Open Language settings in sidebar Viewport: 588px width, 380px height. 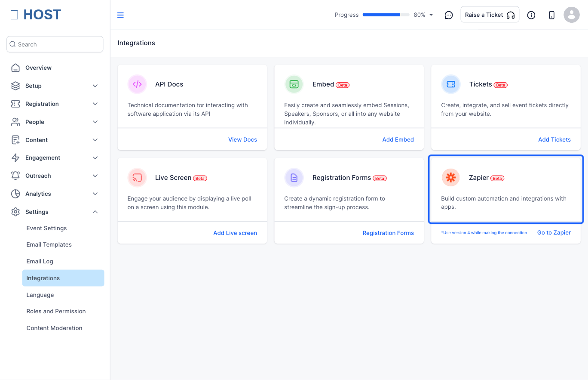click(40, 295)
